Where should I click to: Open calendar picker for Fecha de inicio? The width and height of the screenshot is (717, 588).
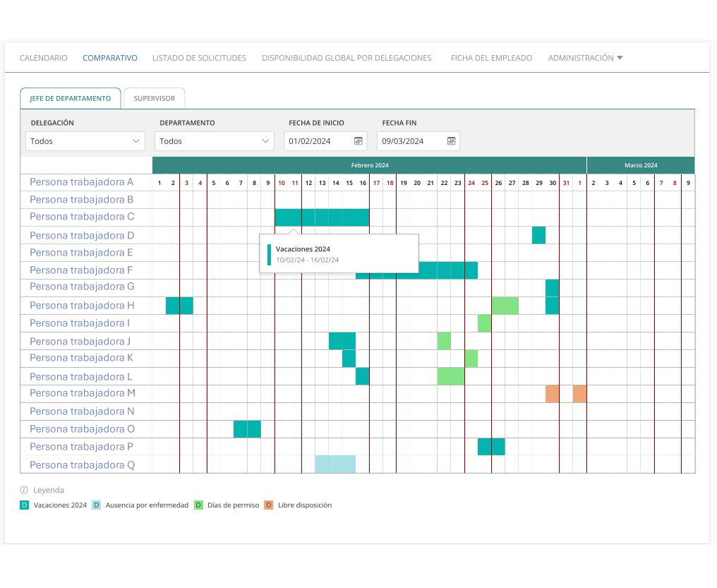coord(358,141)
